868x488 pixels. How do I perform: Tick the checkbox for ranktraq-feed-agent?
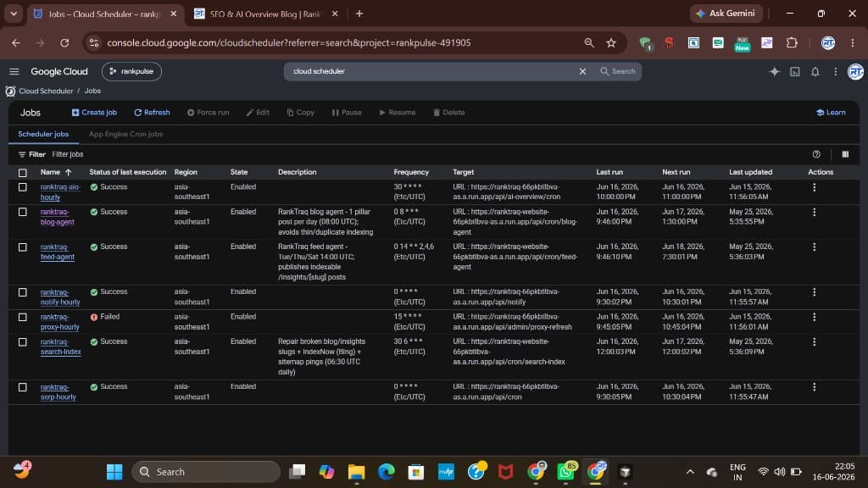[23, 247]
